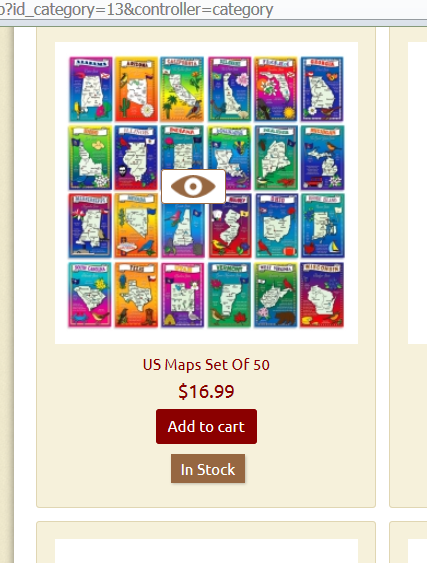Click the Mississippi map postcard
This screenshot has height=563, width=427.
pos(90,225)
